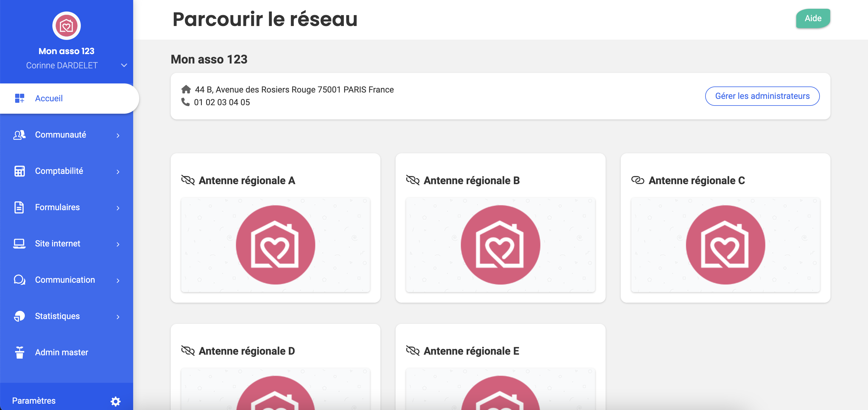Viewport: 868px width, 410px height.
Task: Expand the Communauté chevron
Action: coord(118,135)
